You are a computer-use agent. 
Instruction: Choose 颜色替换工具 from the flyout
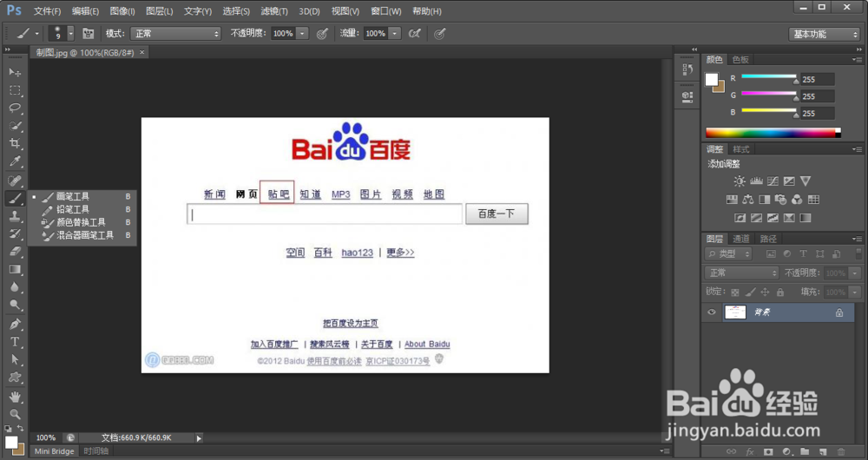(82, 222)
